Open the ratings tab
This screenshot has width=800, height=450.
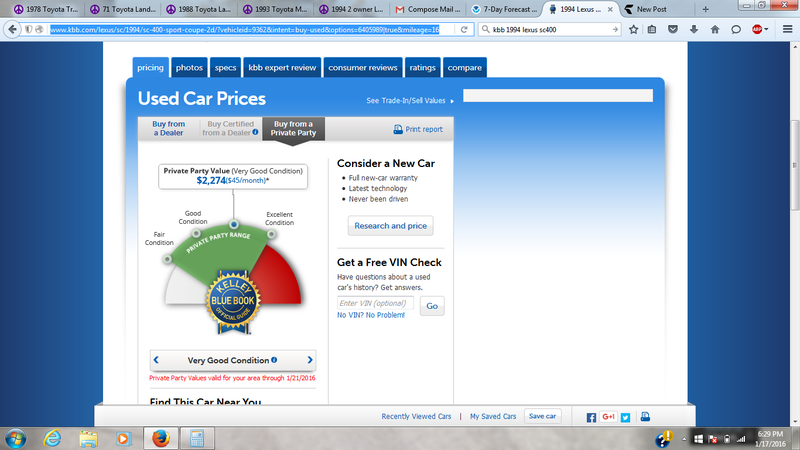(422, 67)
